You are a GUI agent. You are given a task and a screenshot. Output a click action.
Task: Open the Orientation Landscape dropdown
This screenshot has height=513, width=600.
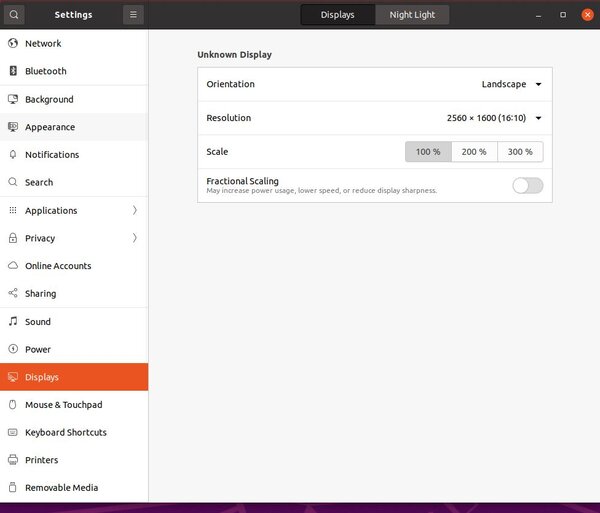coord(512,84)
